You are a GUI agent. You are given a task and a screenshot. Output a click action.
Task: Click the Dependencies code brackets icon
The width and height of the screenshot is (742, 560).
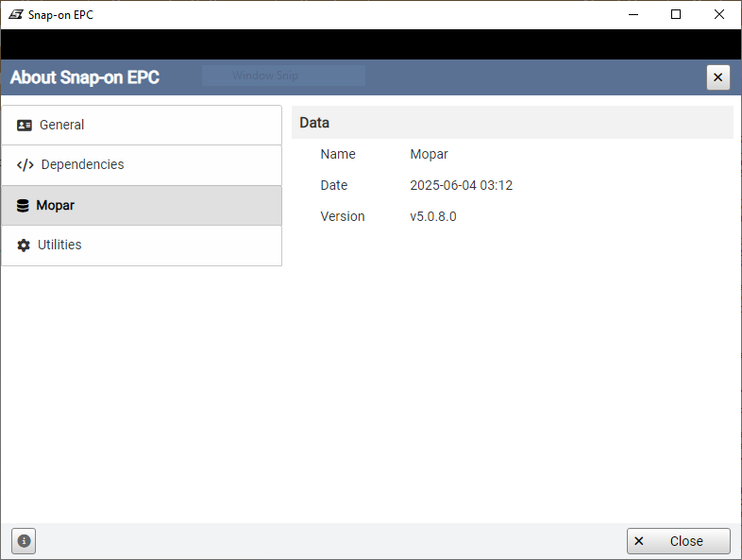point(25,165)
